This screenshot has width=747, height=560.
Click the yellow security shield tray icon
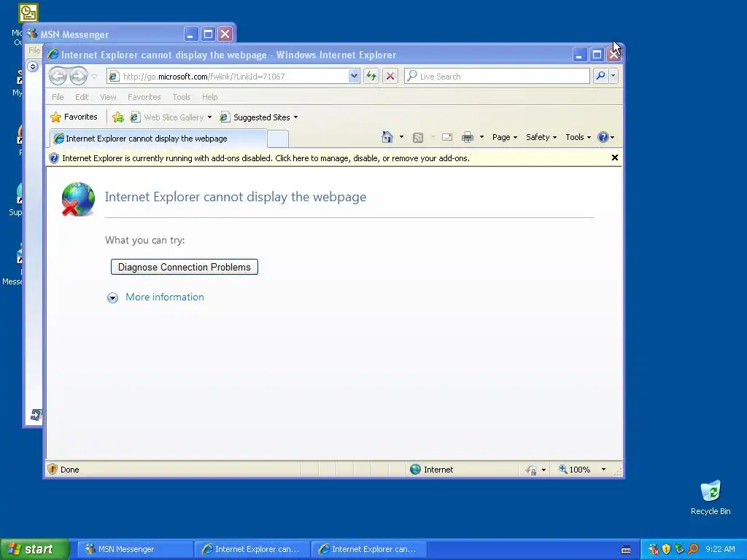666,549
